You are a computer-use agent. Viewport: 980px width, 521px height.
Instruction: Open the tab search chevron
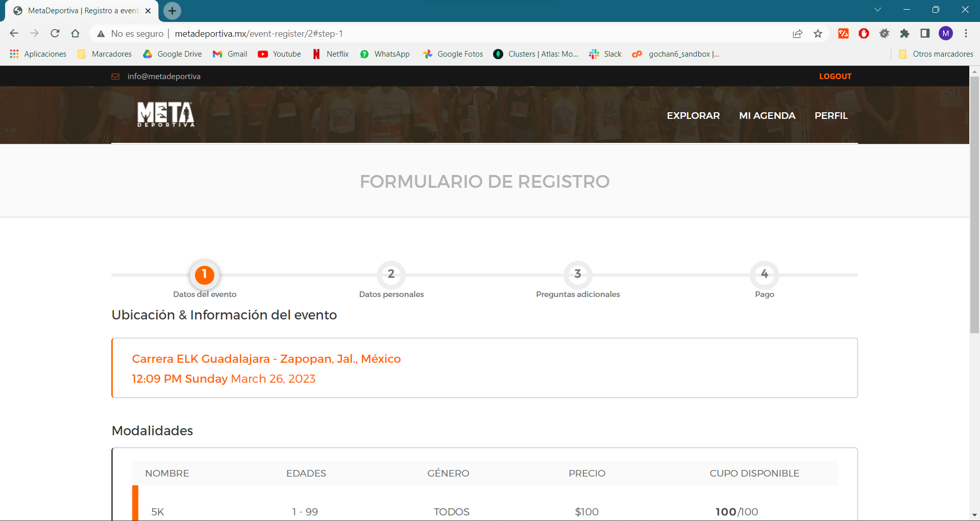click(x=877, y=10)
